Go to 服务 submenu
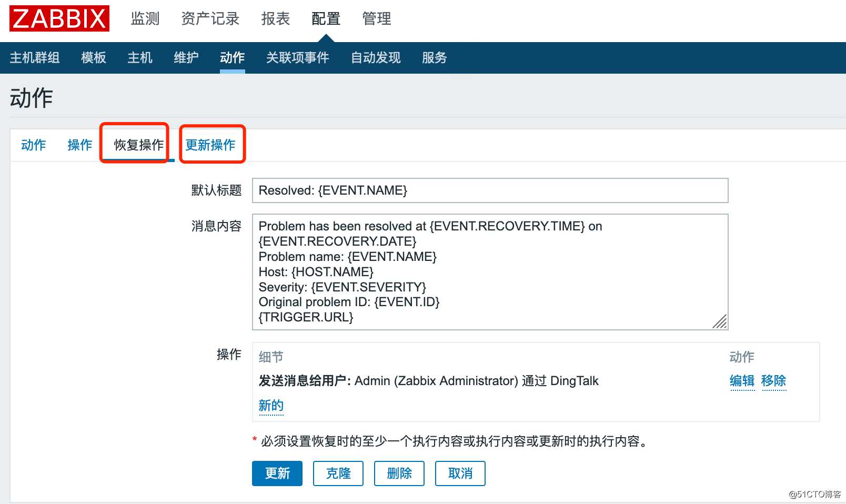This screenshot has height=504, width=846. [435, 57]
